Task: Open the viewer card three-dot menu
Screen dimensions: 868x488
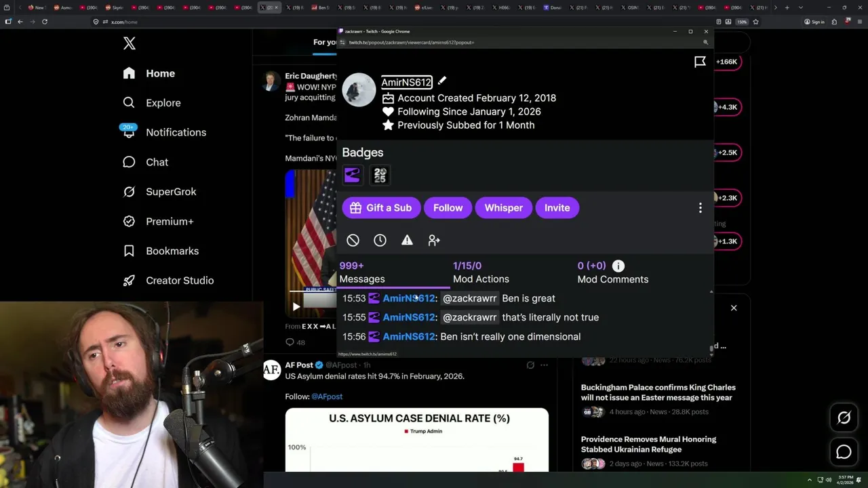Action: pyautogui.click(x=701, y=208)
